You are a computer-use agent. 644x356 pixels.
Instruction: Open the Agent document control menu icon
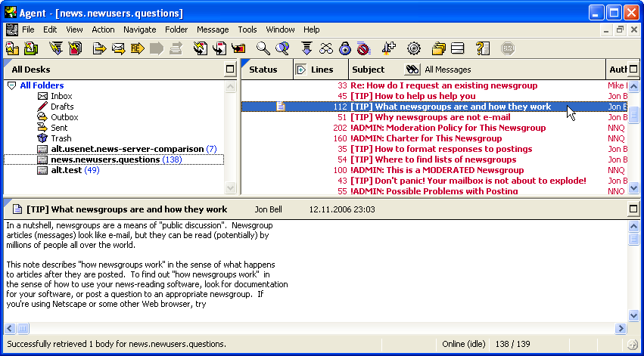[x=11, y=29]
